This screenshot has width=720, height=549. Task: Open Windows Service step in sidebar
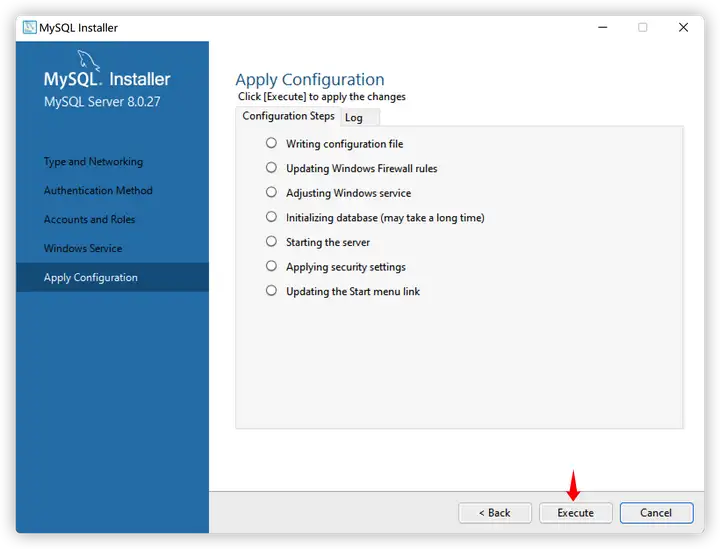tap(83, 248)
